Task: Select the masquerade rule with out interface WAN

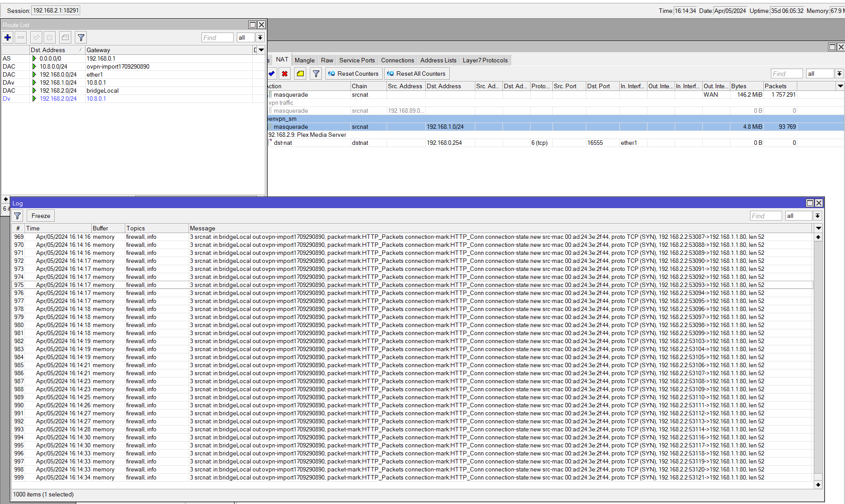Action: point(556,94)
